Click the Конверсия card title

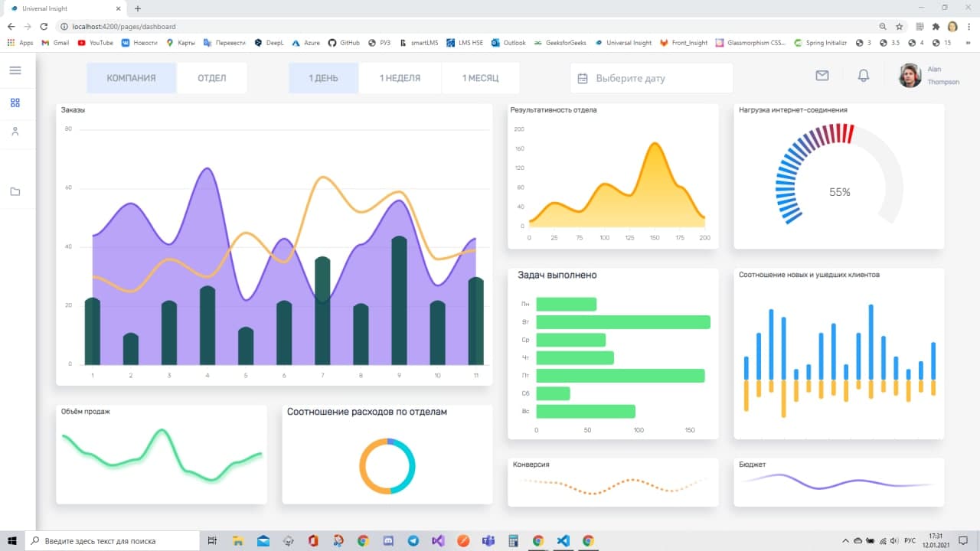click(531, 465)
